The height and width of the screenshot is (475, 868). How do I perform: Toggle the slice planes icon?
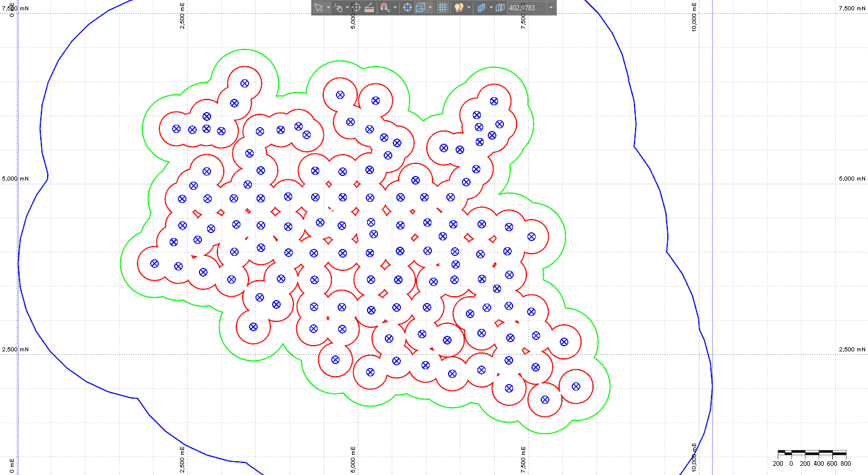[481, 7]
